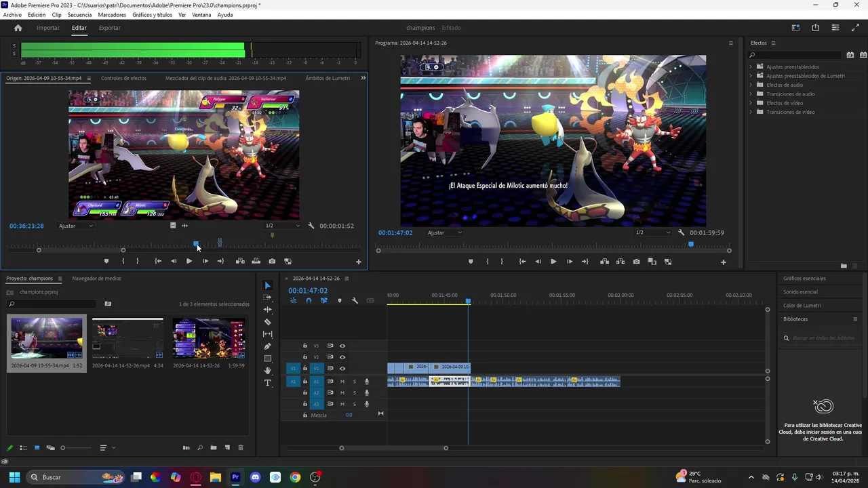The image size is (868, 488).
Task: Toggle linked selection in timeline
Action: 323,300
